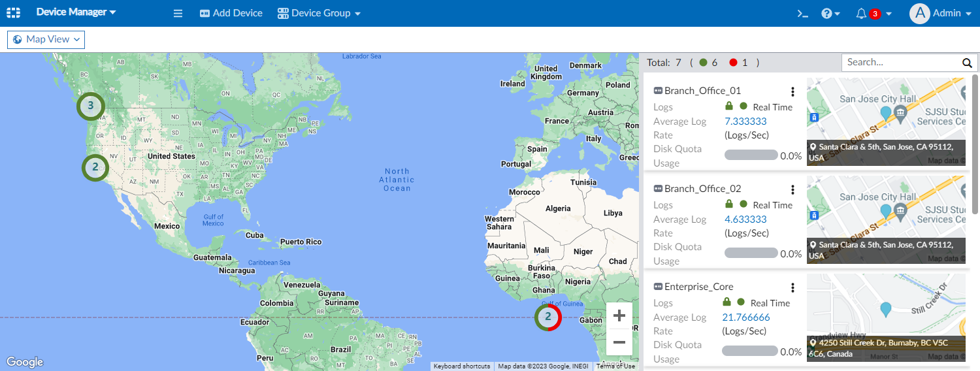Open Branch_Office_01 more options menu
The image size is (980, 371).
pos(792,91)
